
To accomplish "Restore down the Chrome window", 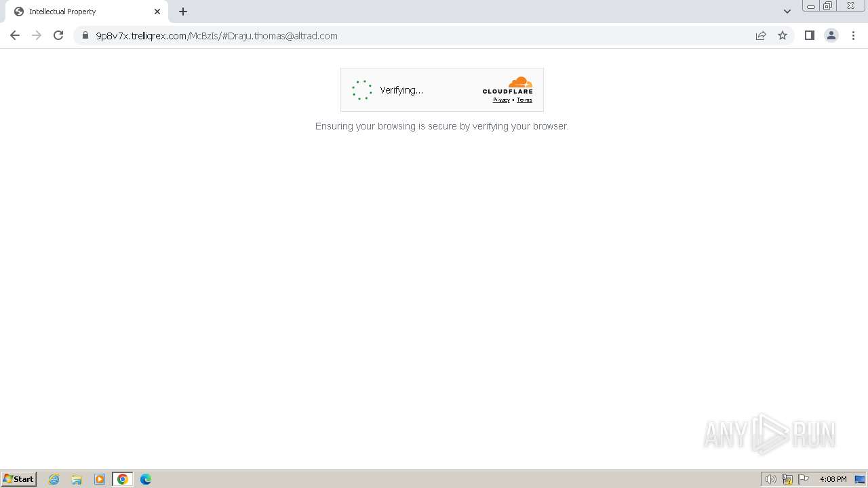I will (x=828, y=6).
